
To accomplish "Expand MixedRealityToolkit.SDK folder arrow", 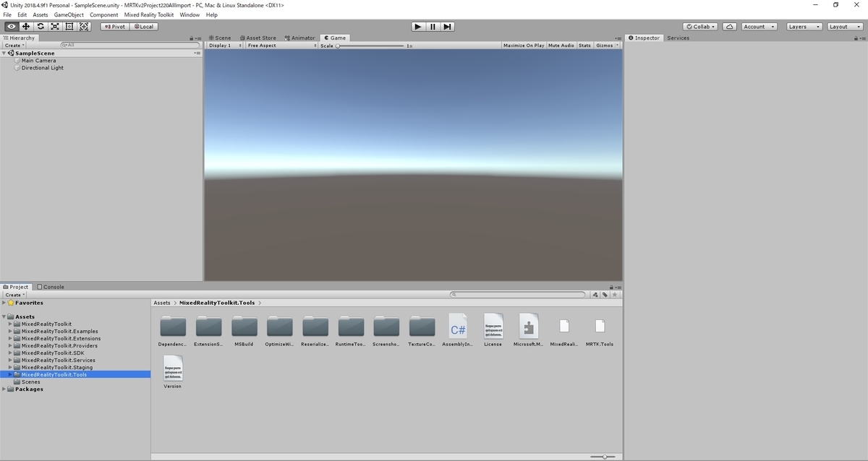I will [10, 353].
